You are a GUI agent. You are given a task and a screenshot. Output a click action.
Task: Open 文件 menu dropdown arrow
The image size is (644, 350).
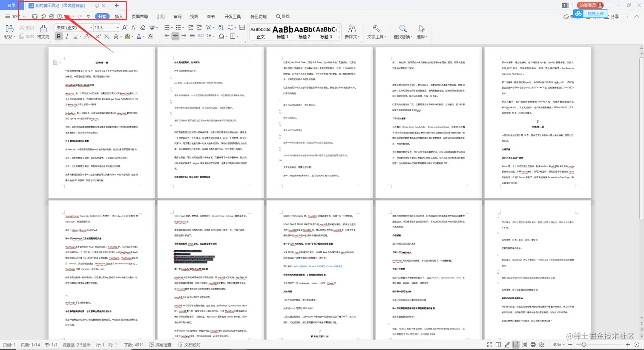[x=24, y=17]
